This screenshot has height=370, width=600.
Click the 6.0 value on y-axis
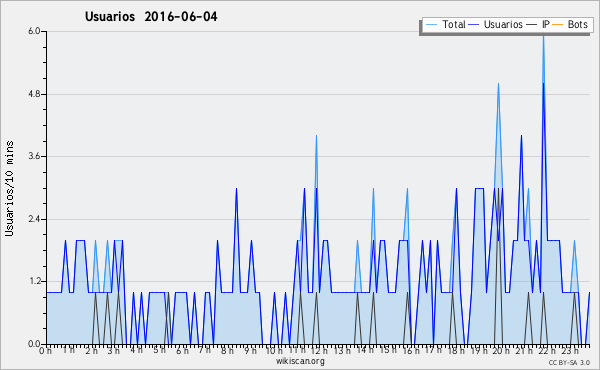[34, 31]
